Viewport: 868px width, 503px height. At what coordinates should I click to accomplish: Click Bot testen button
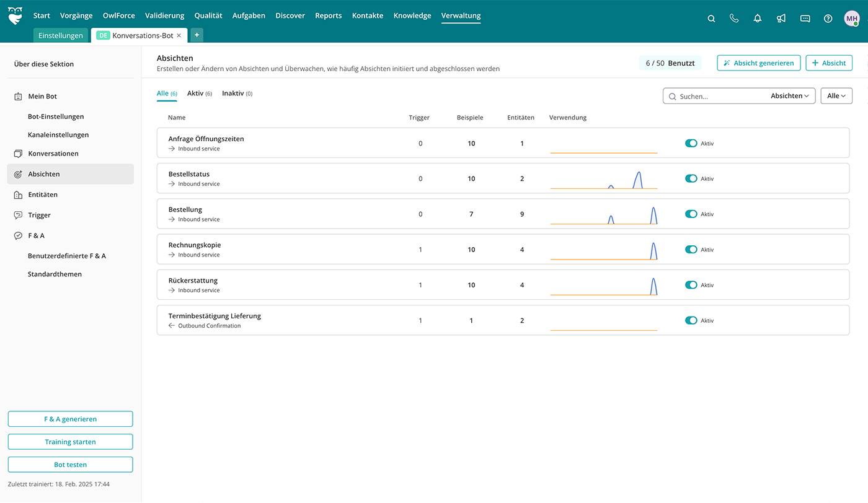[x=70, y=465]
